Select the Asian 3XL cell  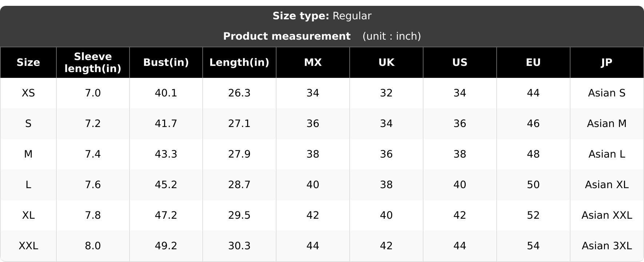click(607, 246)
